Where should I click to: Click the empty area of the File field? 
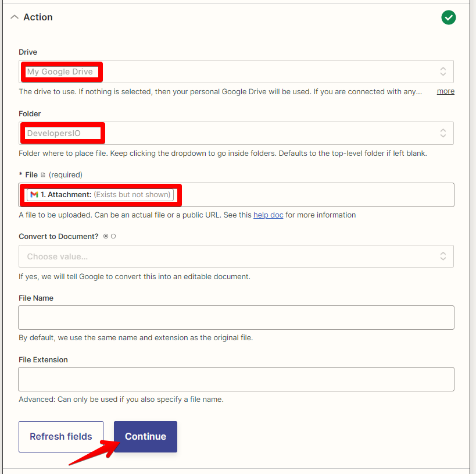pyautogui.click(x=320, y=194)
